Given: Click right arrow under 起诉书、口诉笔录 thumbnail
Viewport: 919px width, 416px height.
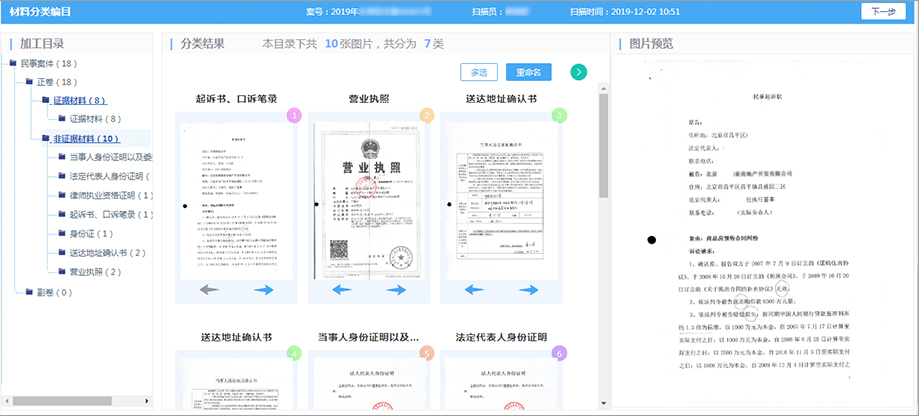Looking at the screenshot, I should (264, 290).
